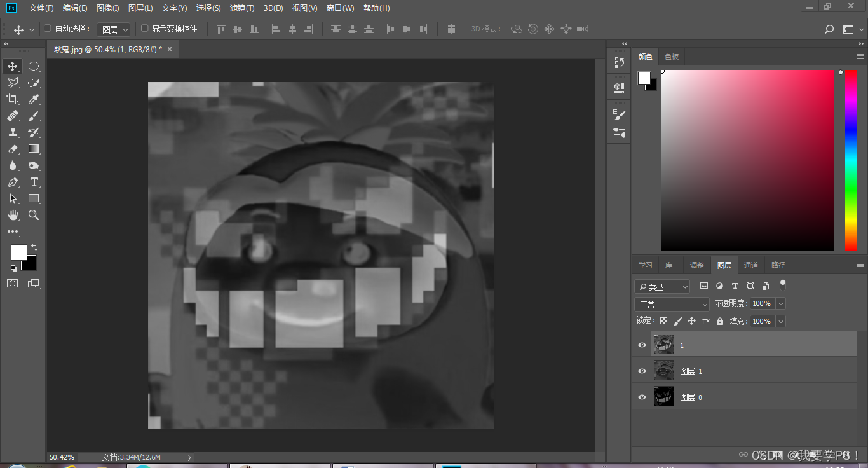This screenshot has height=468, width=868.
Task: Open the 文件(F) menu
Action: (41, 8)
